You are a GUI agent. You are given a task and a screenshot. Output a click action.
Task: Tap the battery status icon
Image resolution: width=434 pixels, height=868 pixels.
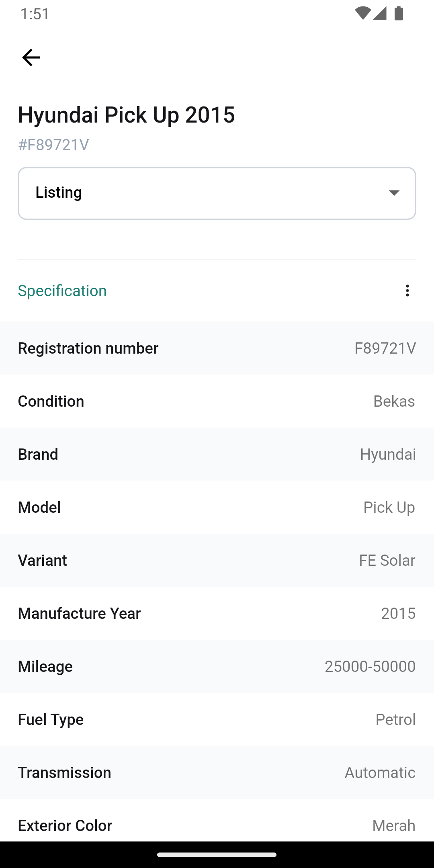[x=399, y=13]
